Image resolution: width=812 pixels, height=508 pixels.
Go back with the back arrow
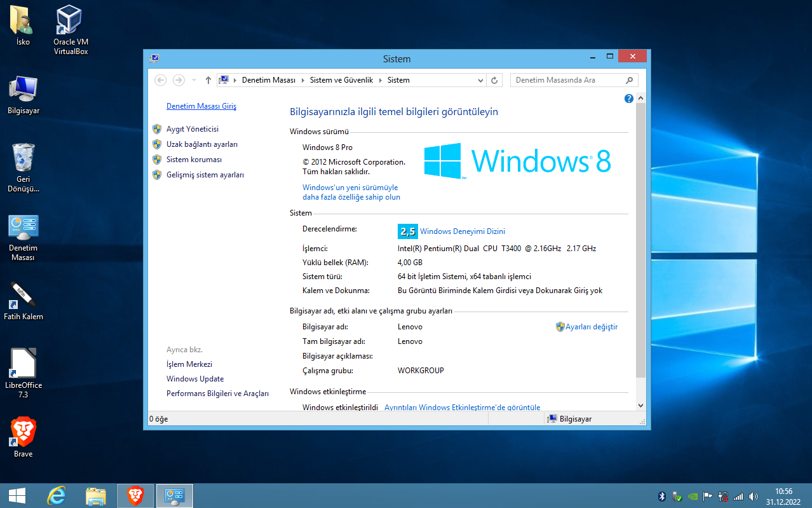click(161, 80)
